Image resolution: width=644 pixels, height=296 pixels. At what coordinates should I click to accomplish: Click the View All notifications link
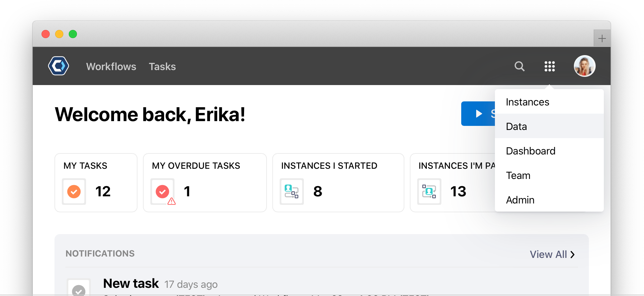coord(552,254)
